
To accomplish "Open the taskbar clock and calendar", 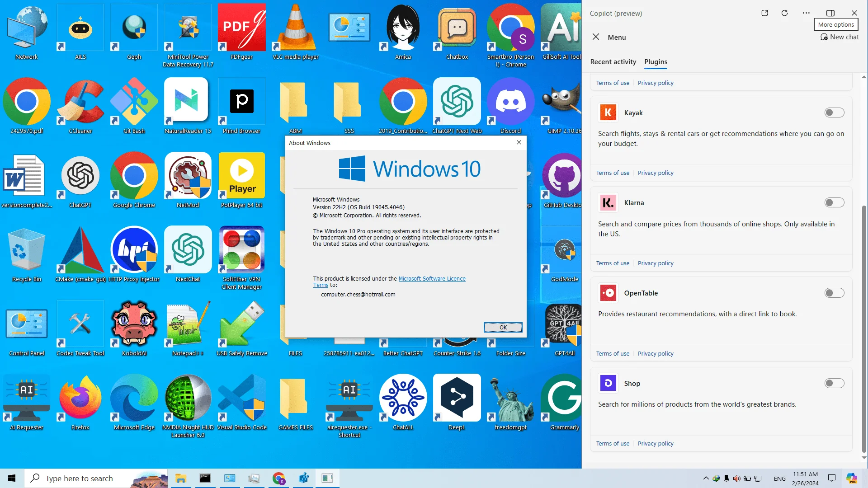I will click(x=805, y=479).
